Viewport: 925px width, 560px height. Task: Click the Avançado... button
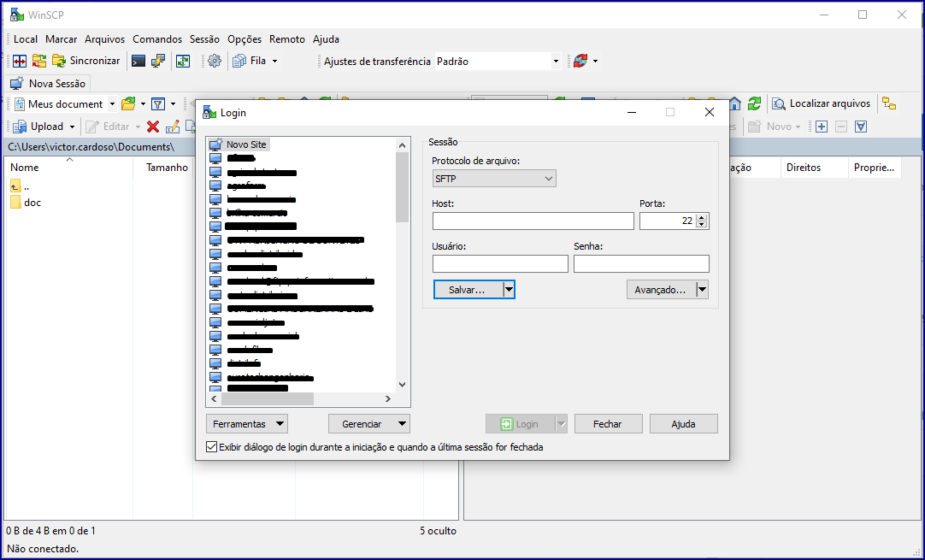point(661,290)
